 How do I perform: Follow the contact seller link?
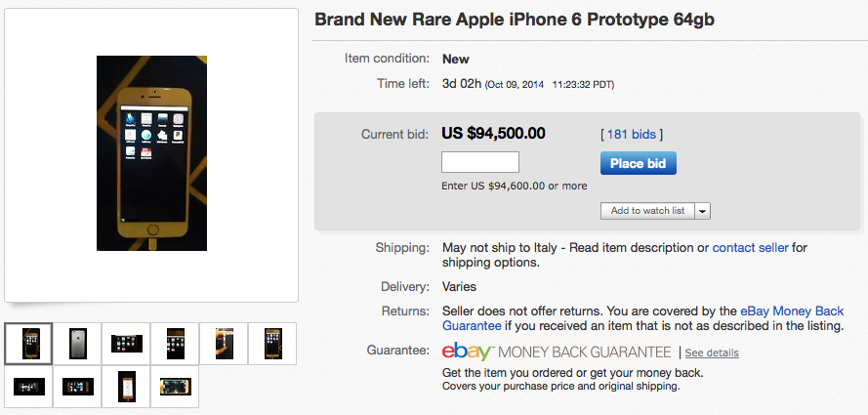[750, 248]
